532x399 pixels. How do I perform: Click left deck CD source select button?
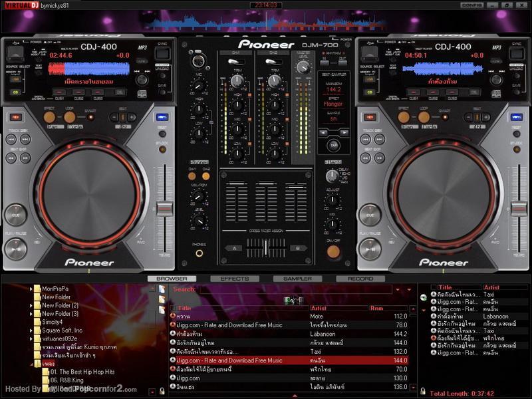(15, 92)
